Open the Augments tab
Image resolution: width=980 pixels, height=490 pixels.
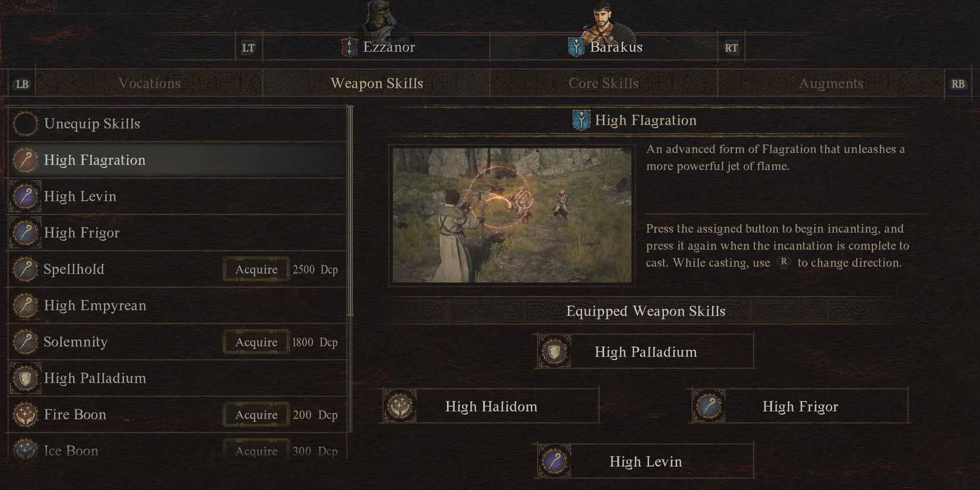(830, 83)
